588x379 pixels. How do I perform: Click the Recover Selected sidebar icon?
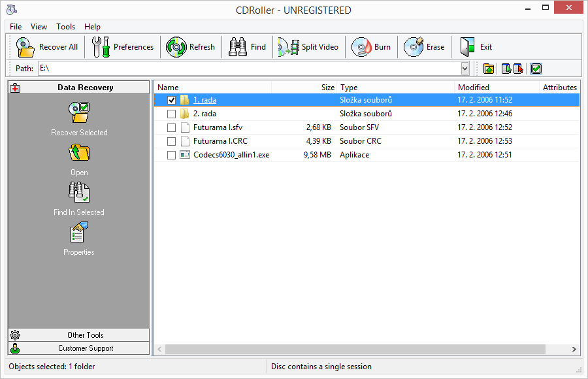pos(79,112)
